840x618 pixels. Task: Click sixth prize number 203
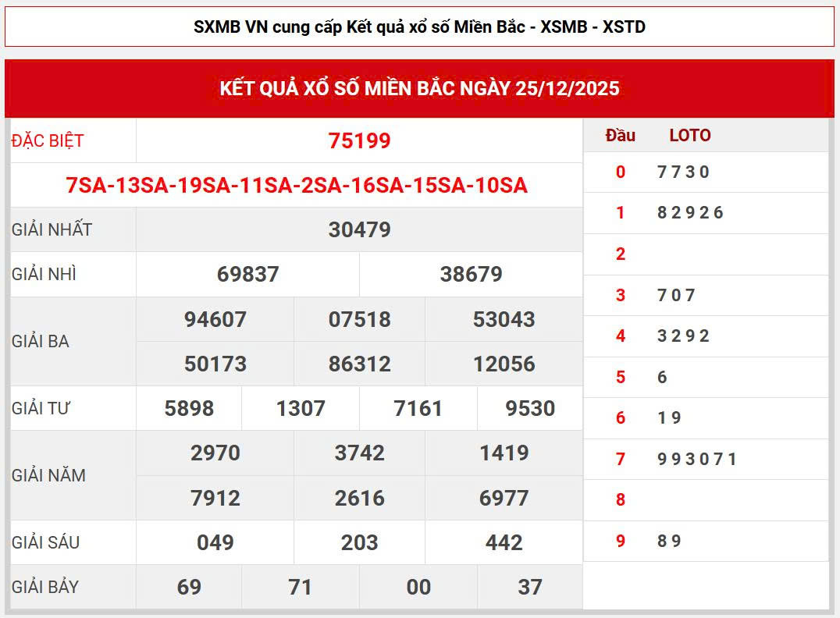point(359,542)
